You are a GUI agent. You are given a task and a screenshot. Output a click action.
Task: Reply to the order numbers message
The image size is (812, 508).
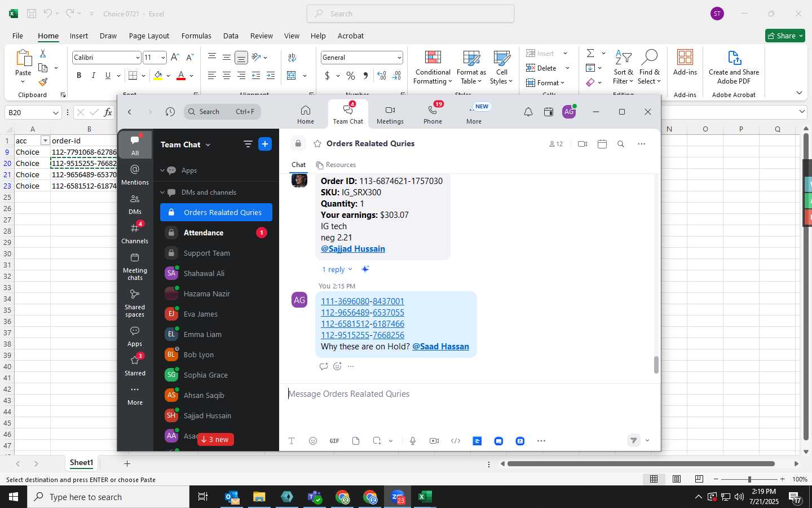324,366
